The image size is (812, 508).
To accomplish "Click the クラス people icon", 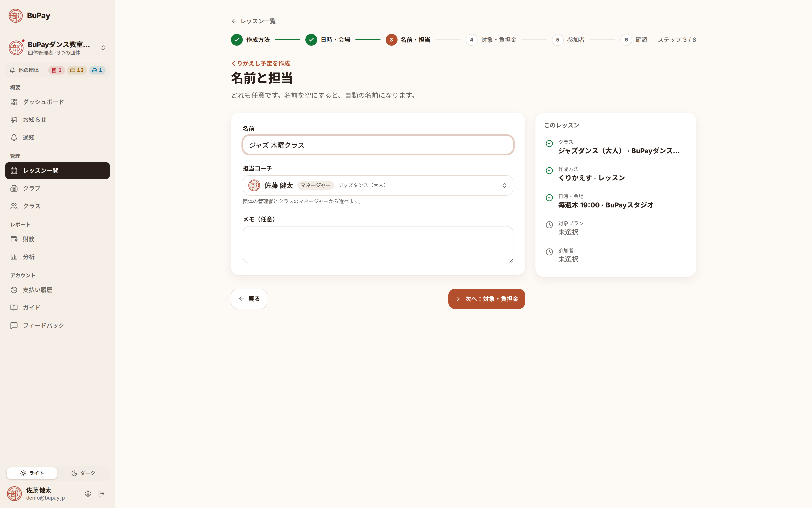I will 14,206.
